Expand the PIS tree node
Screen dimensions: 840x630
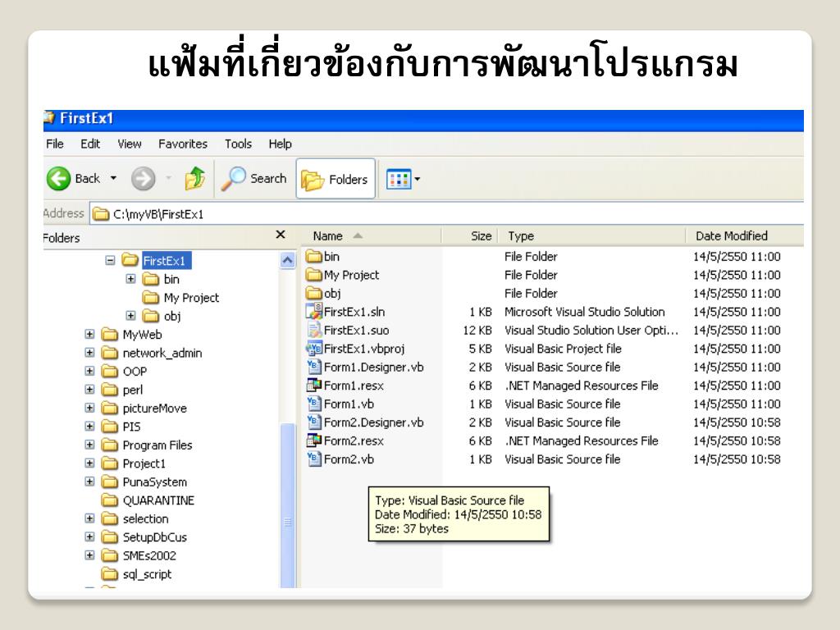(89, 426)
